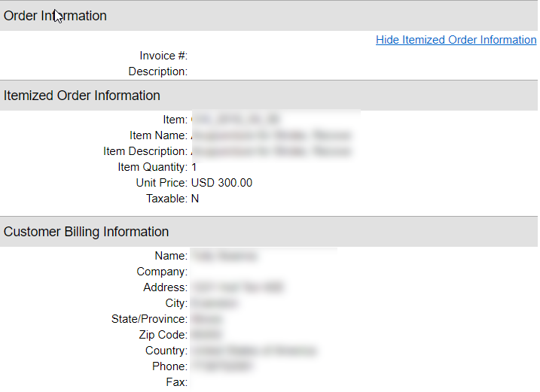Select the Itemized Order Information heading
Image resolution: width=540 pixels, height=392 pixels.
(x=82, y=96)
